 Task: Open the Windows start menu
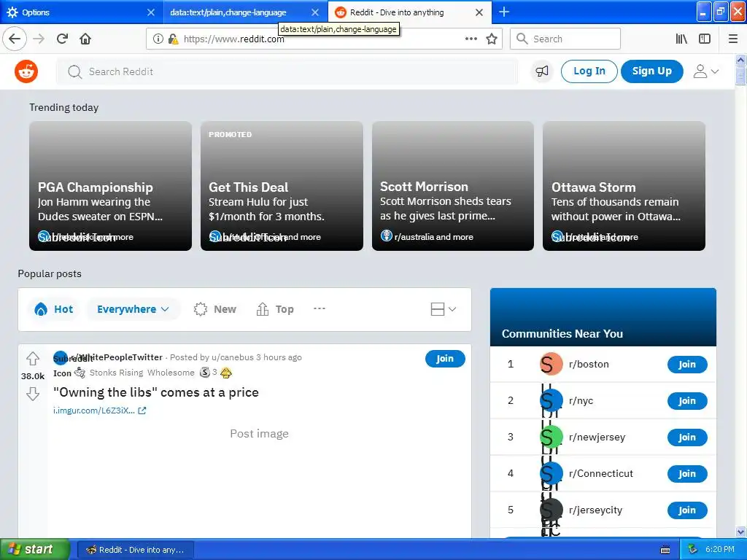coord(35,550)
